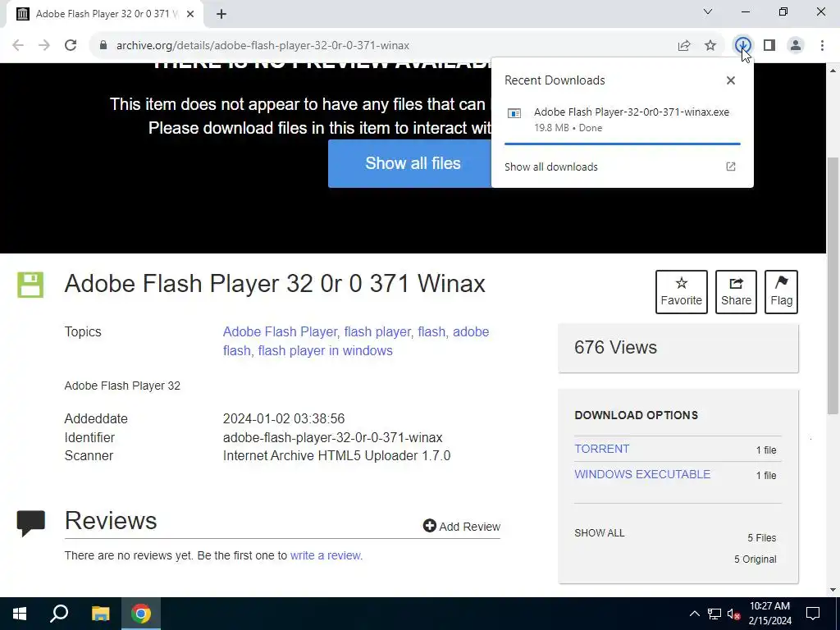The width and height of the screenshot is (840, 630).
Task: Open the notification center icon
Action: 813,614
